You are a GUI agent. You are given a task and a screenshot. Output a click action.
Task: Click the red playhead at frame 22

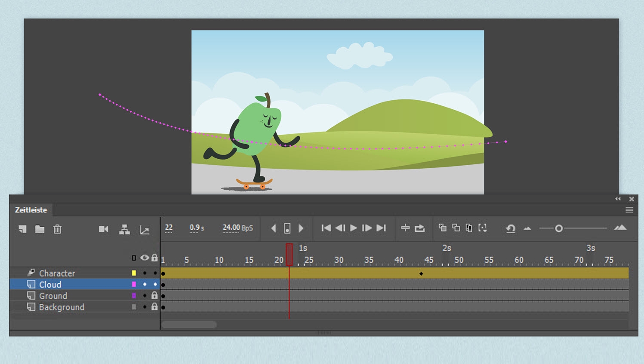289,255
